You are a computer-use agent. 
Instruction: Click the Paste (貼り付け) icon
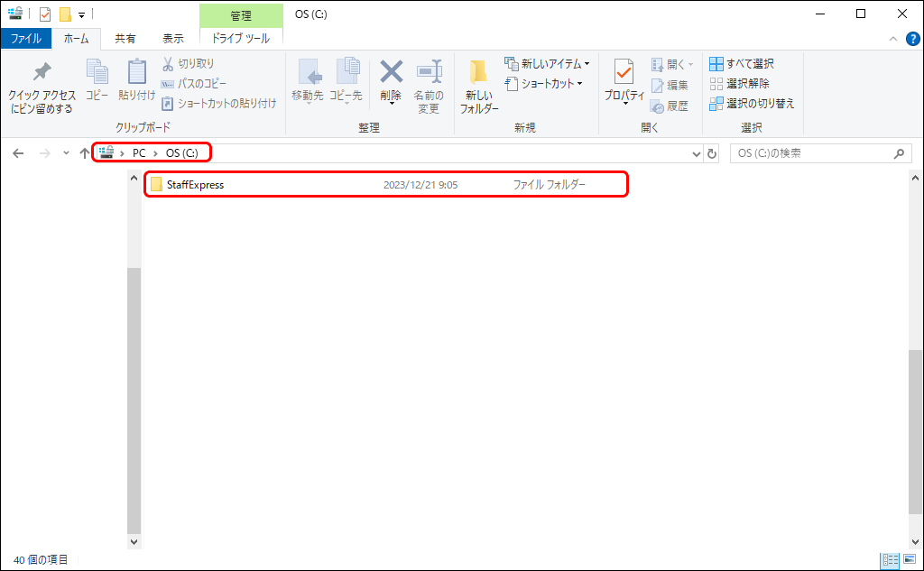(137, 72)
